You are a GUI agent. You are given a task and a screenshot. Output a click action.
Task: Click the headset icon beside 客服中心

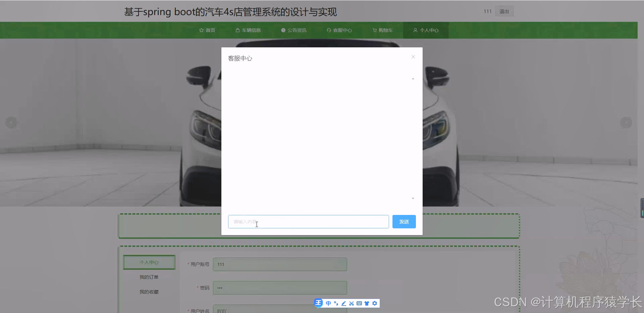click(329, 30)
